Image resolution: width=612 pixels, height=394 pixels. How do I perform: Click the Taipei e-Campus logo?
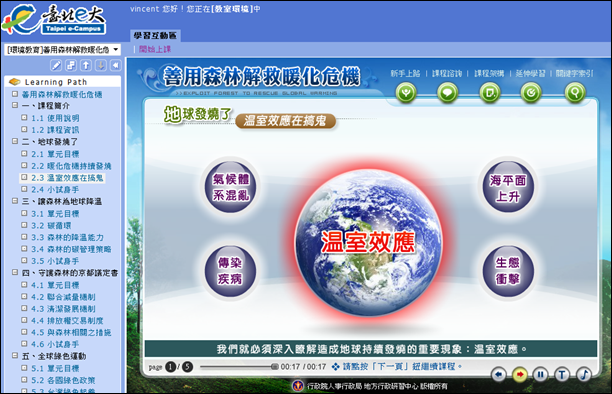pos(54,20)
